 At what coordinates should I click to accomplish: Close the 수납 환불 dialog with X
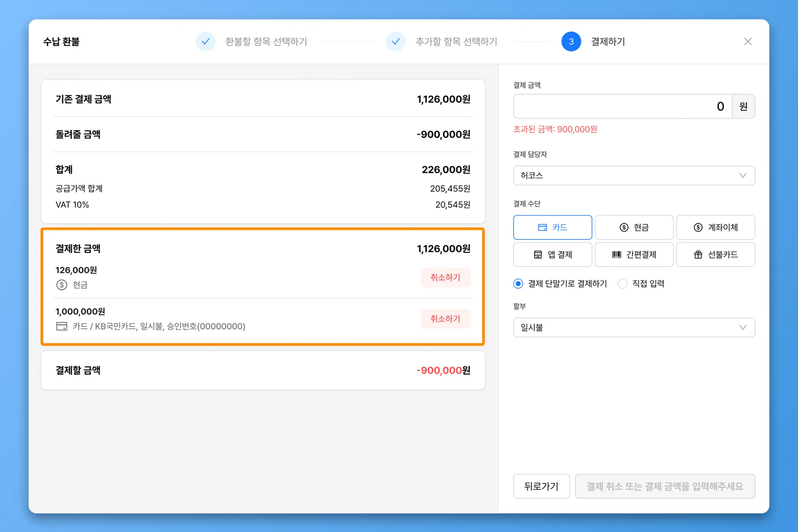click(x=747, y=42)
